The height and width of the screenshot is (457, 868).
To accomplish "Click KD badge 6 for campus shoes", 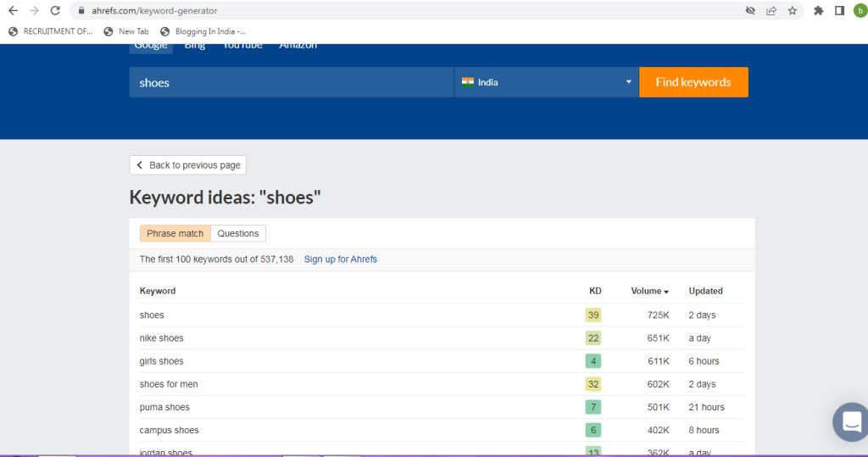I will 593,430.
